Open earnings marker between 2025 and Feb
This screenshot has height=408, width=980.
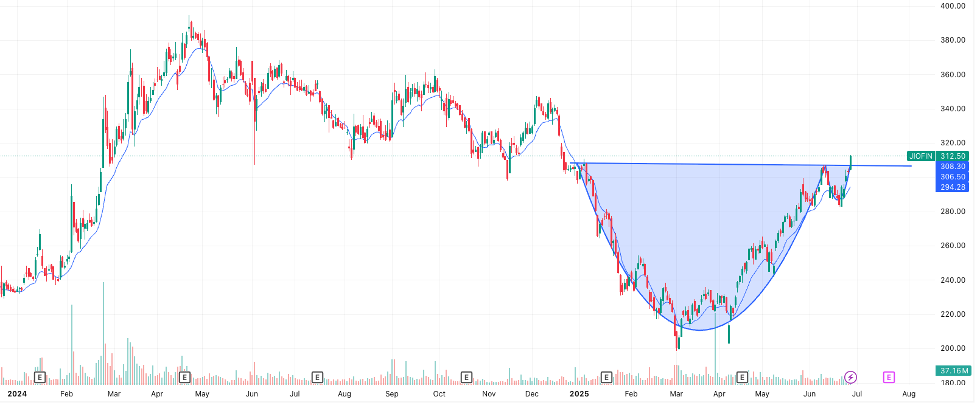click(606, 378)
